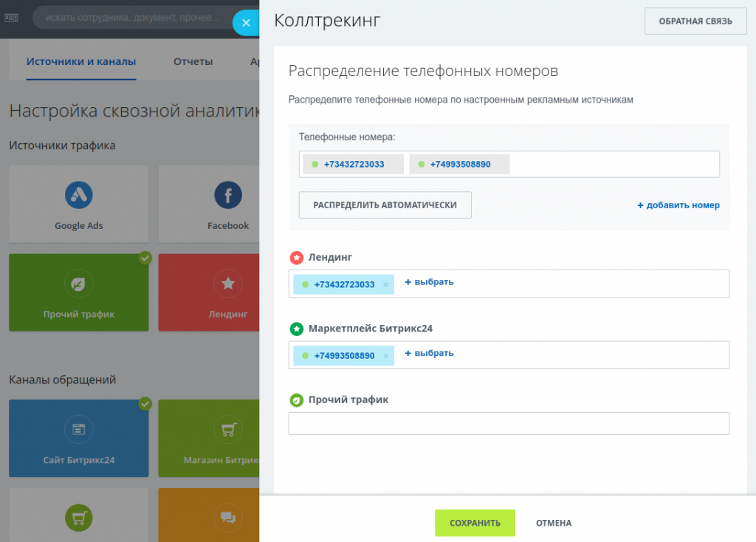Image resolution: width=756 pixels, height=542 pixels.
Task: Click the Обратная связь button
Action: pyautogui.click(x=695, y=21)
